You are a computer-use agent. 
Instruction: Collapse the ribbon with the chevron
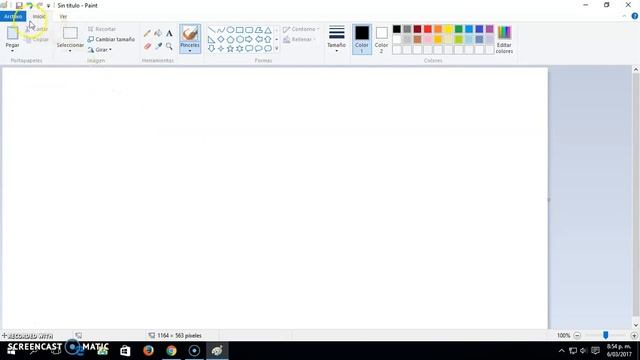tap(624, 16)
